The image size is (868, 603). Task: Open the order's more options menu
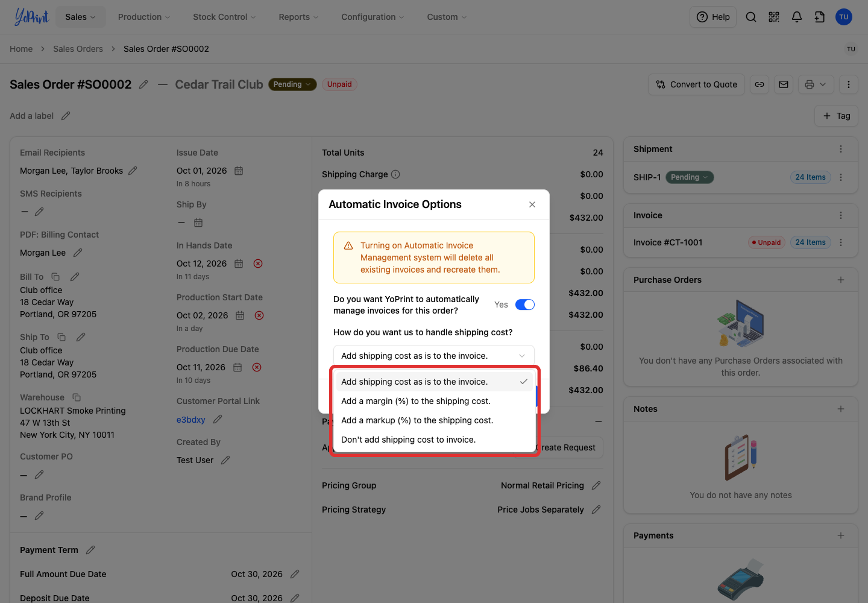point(849,84)
